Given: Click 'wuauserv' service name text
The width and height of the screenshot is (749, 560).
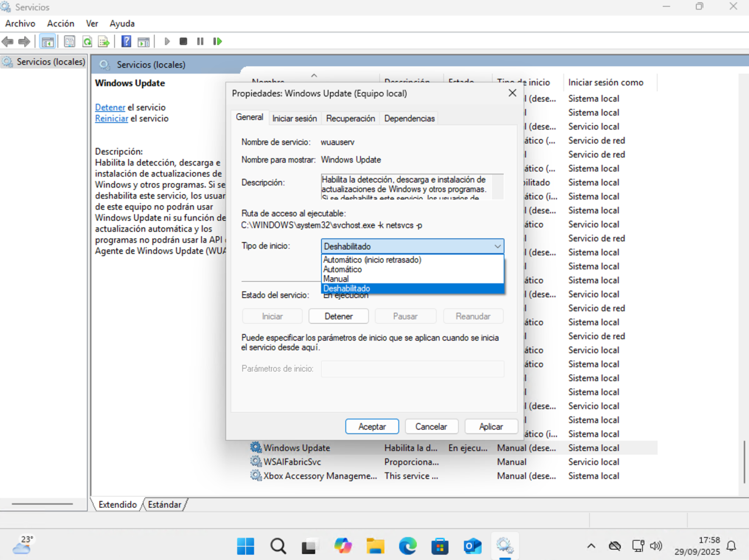Looking at the screenshot, I should (x=338, y=142).
